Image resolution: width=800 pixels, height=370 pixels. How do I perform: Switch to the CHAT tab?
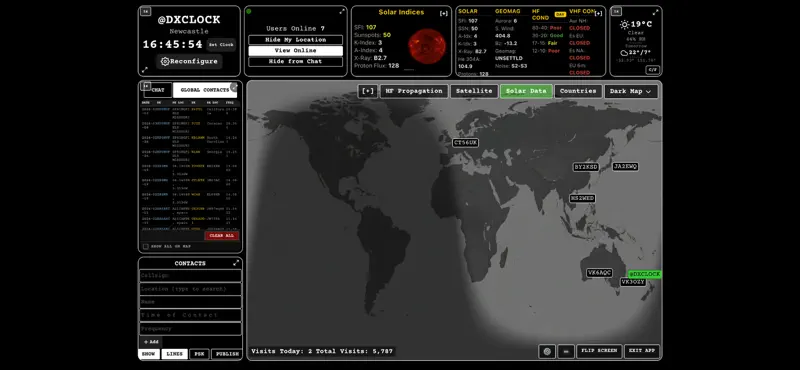click(158, 90)
